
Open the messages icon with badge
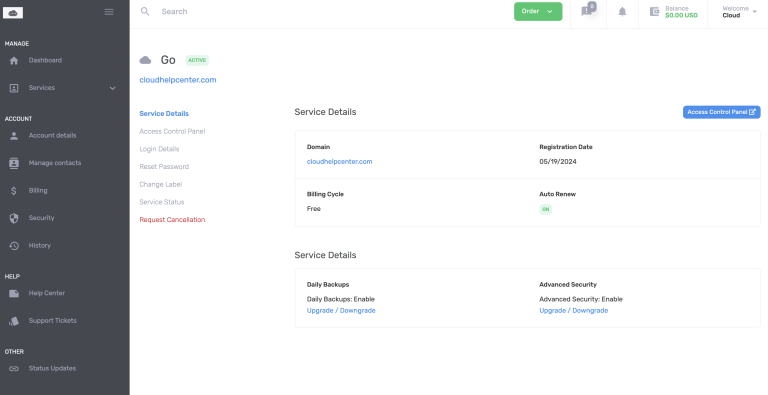pyautogui.click(x=588, y=10)
